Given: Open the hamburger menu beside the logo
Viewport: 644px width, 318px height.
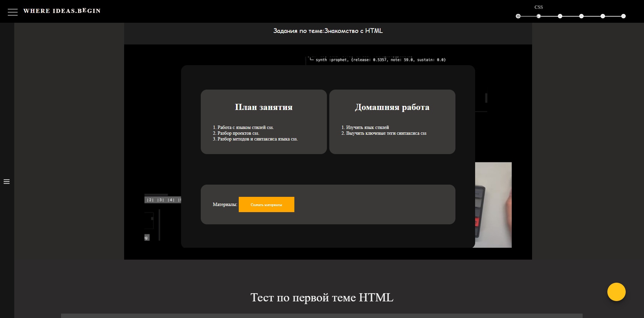Looking at the screenshot, I should click(13, 12).
